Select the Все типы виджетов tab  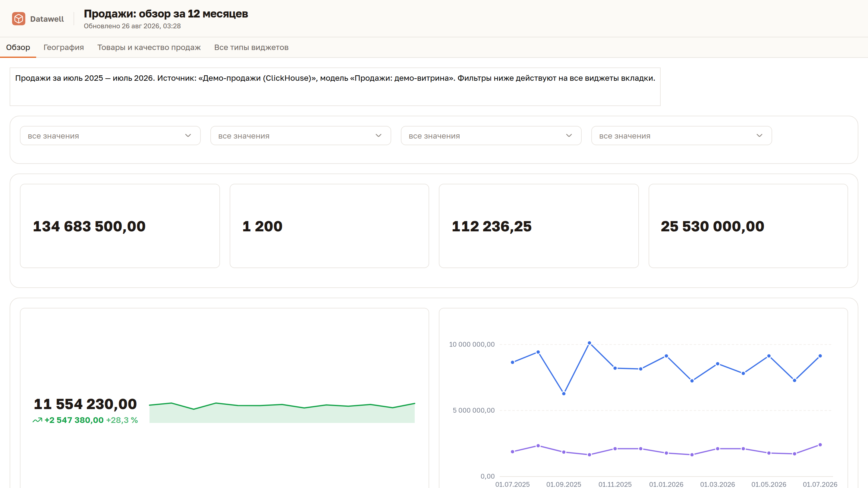pyautogui.click(x=251, y=47)
